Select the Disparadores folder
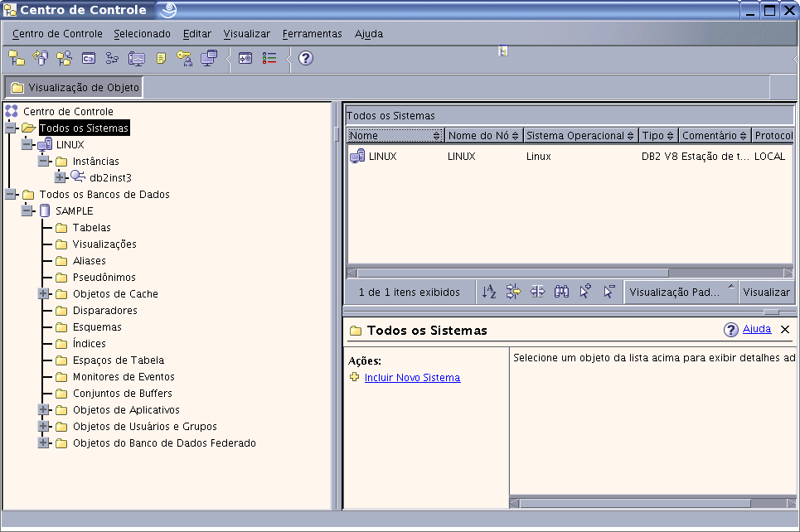Screen dimensions: 800x532 point(104,310)
